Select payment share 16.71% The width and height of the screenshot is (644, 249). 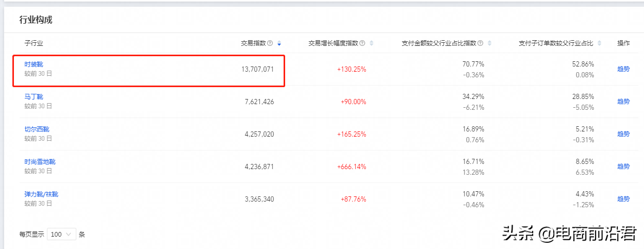click(x=473, y=162)
